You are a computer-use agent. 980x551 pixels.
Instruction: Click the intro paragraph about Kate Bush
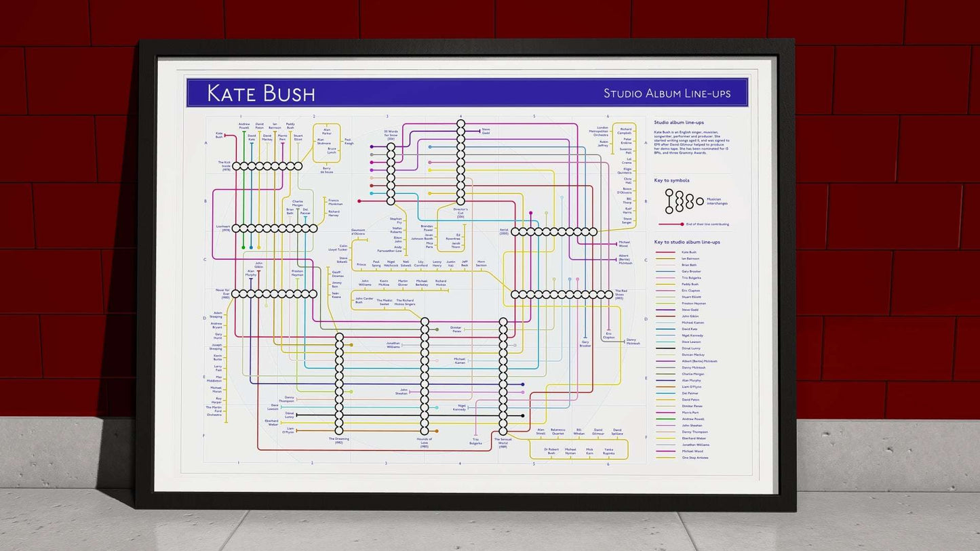click(691, 142)
